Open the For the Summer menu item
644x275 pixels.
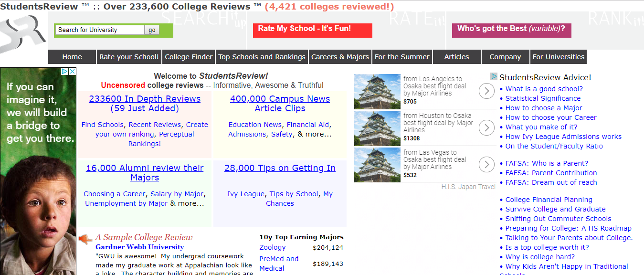point(402,57)
